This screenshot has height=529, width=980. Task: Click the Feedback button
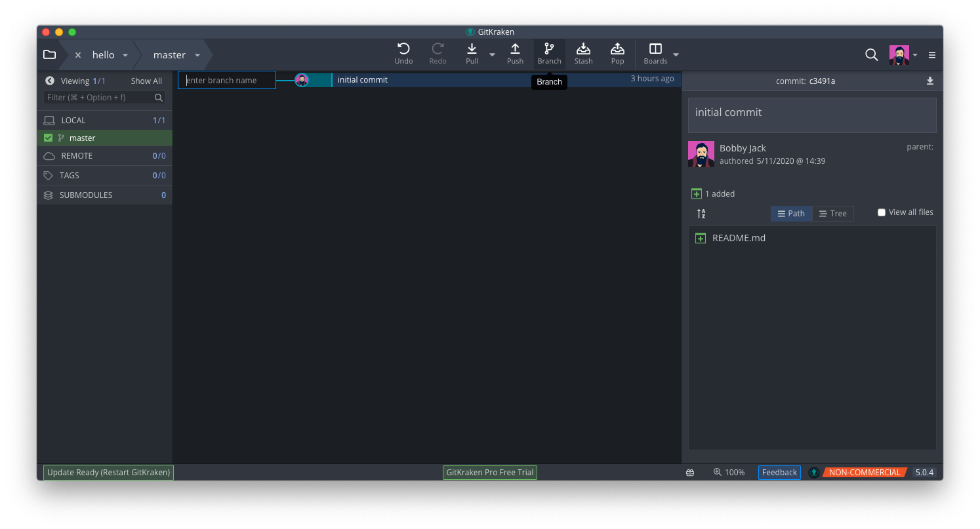coord(779,473)
